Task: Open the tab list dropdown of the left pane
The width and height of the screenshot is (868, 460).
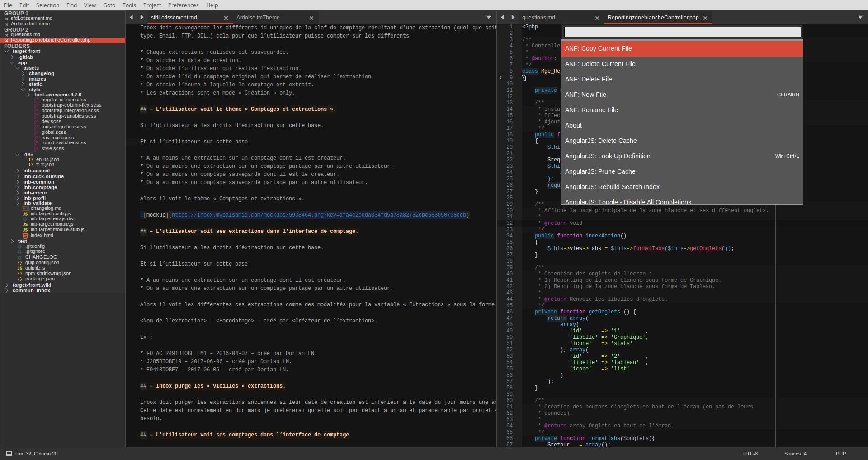Action: coord(488,18)
